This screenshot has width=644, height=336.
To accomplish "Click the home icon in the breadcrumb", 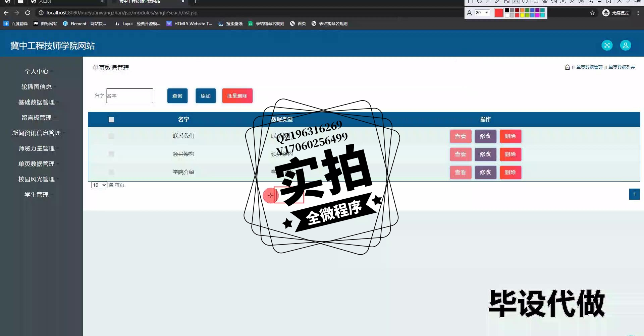I will (x=567, y=67).
